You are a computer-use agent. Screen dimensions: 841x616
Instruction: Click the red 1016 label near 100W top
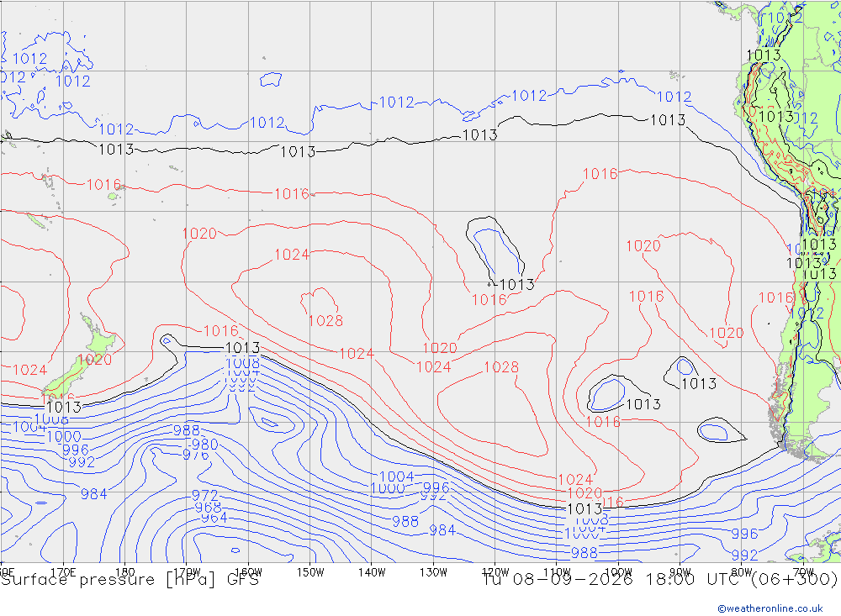pyautogui.click(x=600, y=174)
